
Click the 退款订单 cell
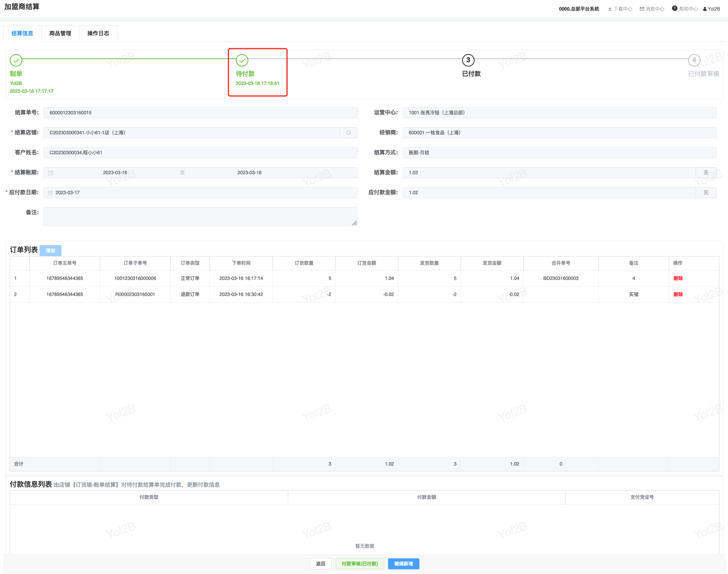[x=190, y=294]
